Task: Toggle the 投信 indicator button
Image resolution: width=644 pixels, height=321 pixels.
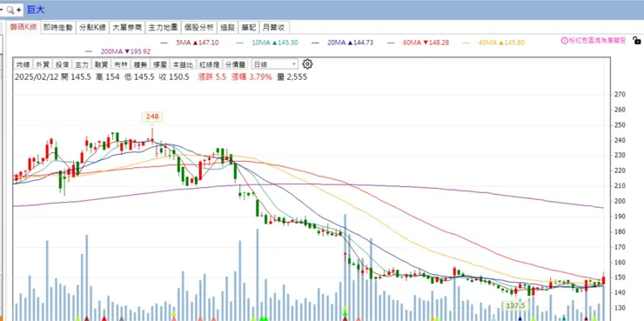Action: [x=62, y=64]
